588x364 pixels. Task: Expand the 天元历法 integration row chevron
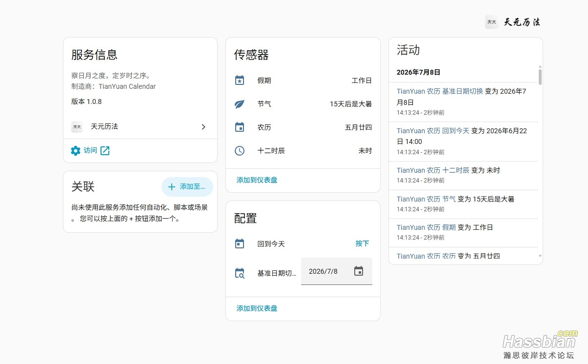[203, 127]
